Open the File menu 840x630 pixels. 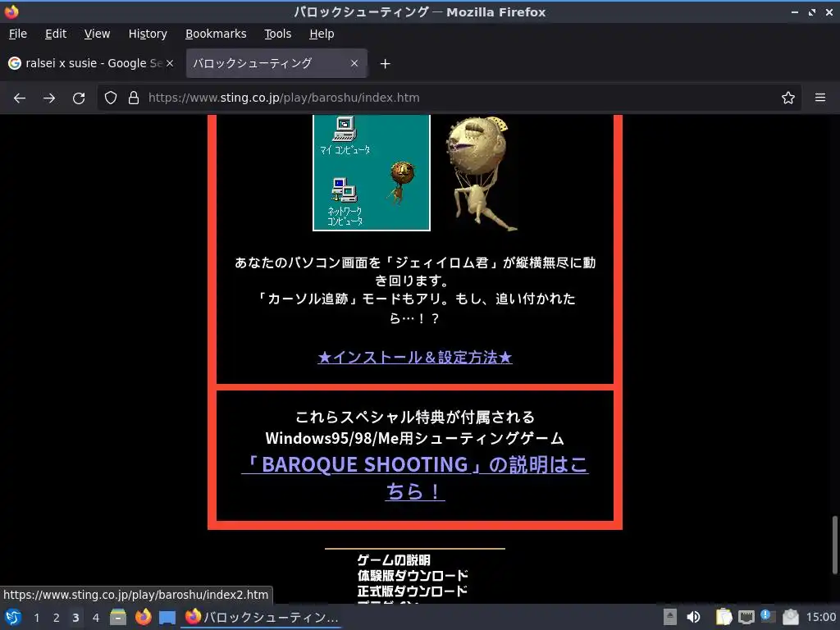(18, 34)
